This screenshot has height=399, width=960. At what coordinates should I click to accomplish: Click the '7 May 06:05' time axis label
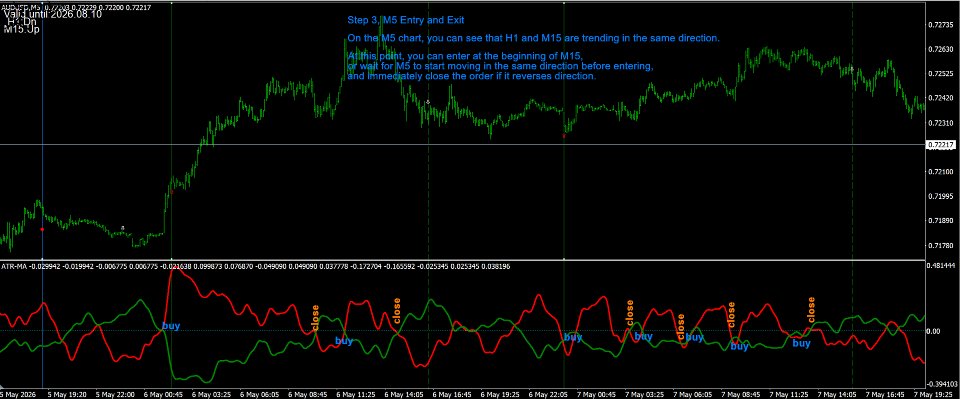tap(691, 394)
